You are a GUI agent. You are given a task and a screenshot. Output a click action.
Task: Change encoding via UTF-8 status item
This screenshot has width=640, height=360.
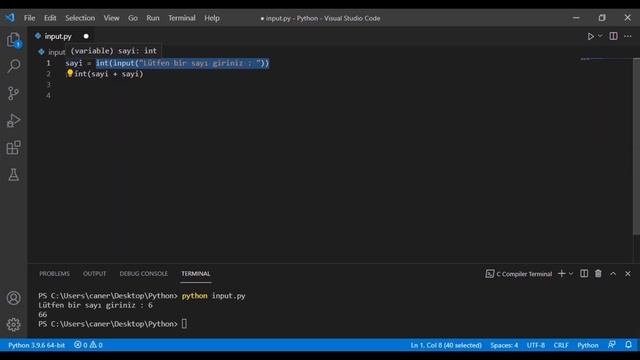(536, 345)
